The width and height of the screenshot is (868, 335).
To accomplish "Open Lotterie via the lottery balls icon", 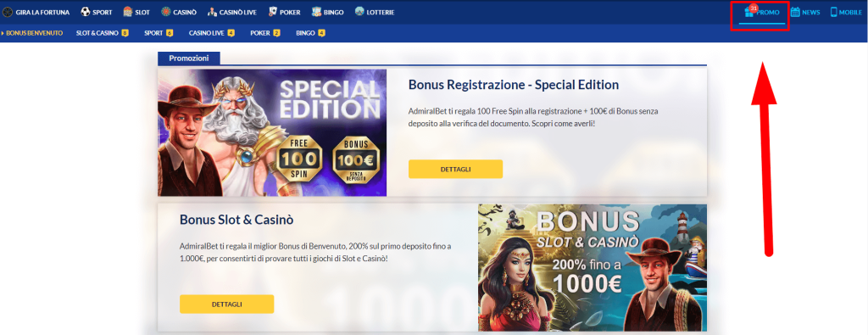I will point(359,12).
